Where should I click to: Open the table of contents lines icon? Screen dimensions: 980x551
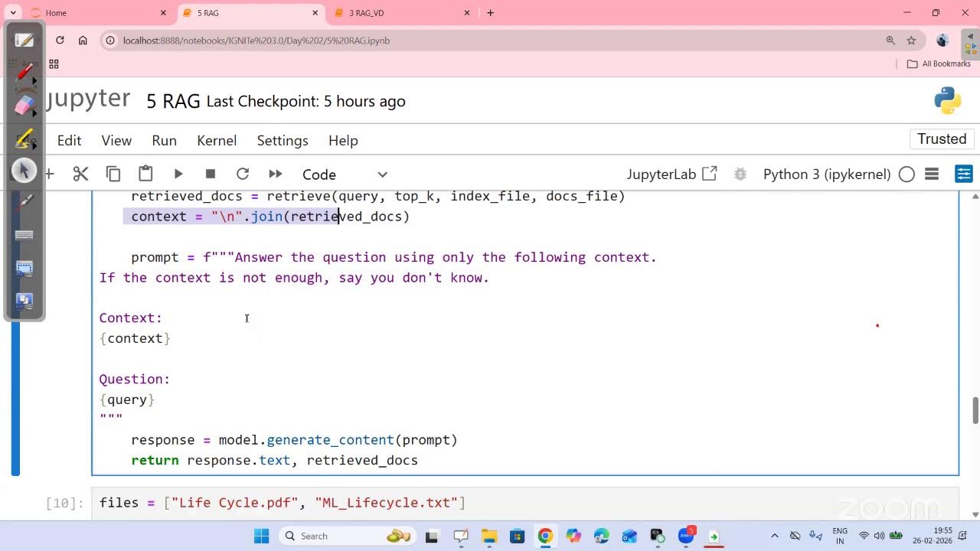coord(932,174)
